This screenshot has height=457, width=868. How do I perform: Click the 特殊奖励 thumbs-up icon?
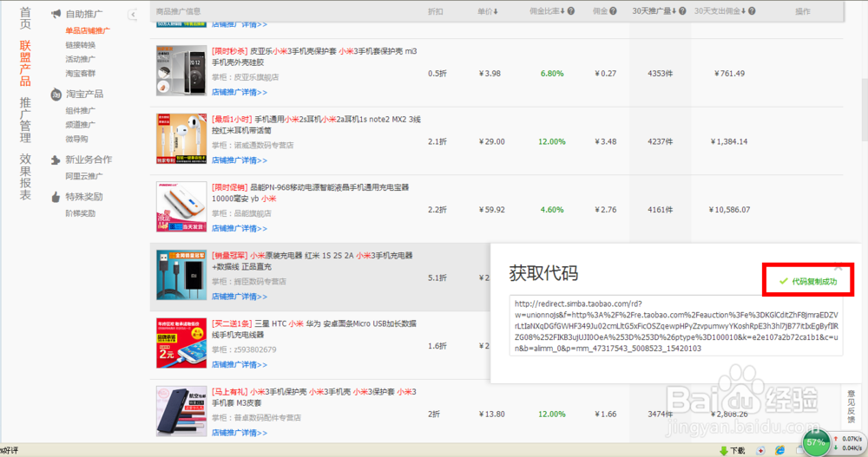coord(56,197)
